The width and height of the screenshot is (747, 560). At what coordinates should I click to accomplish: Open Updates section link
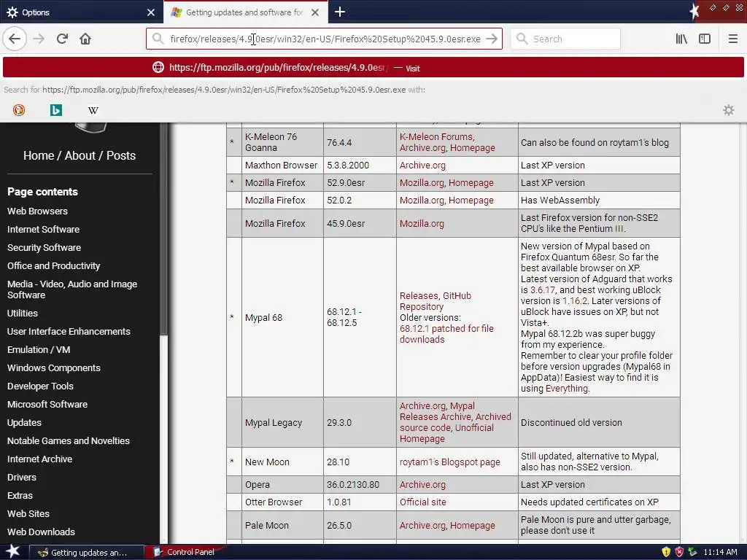[24, 422]
